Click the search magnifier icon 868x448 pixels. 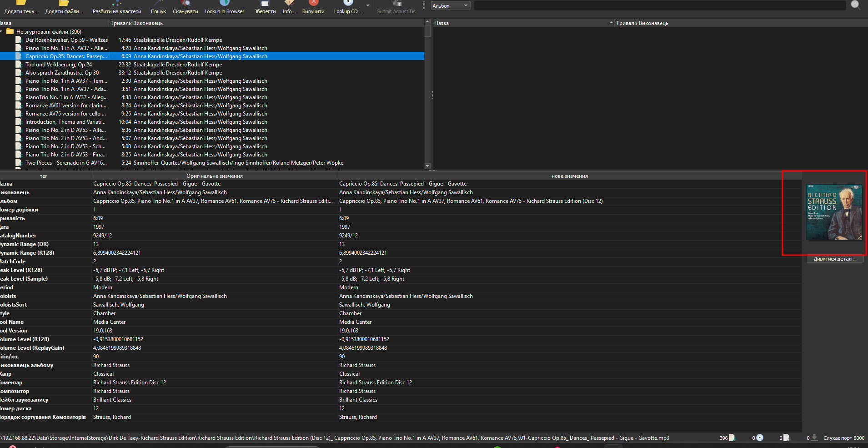855,5
